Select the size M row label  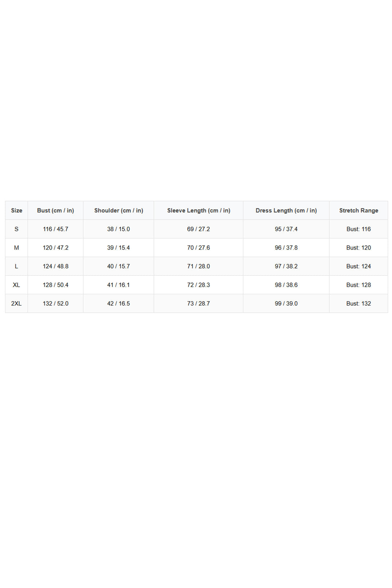(17, 248)
